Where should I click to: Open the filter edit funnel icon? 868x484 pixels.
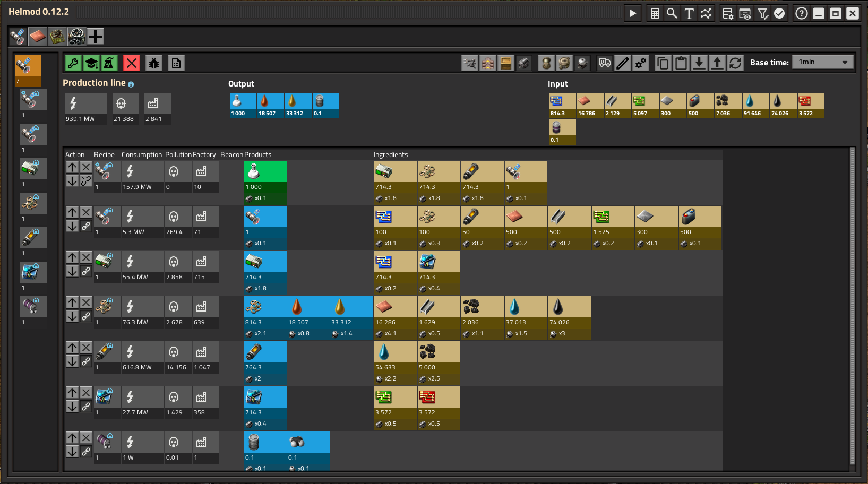762,13
